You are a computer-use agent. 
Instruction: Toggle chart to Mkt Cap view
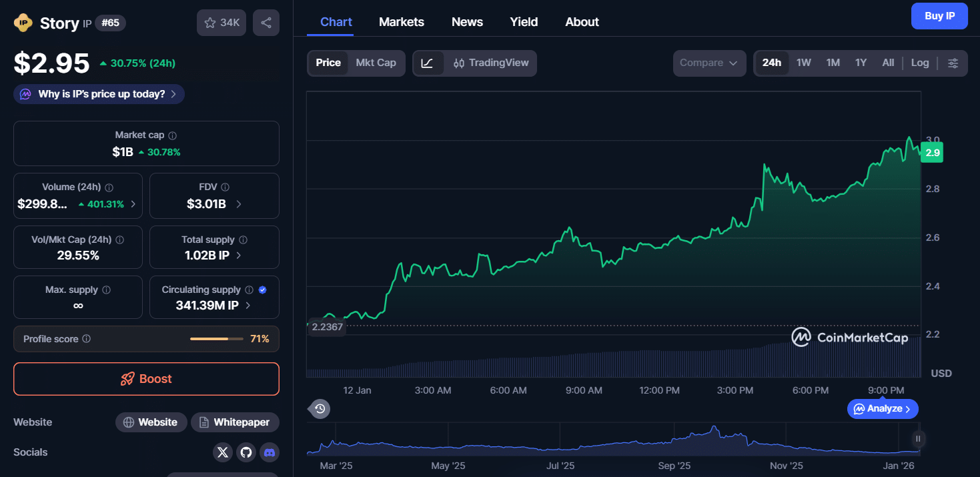point(376,63)
